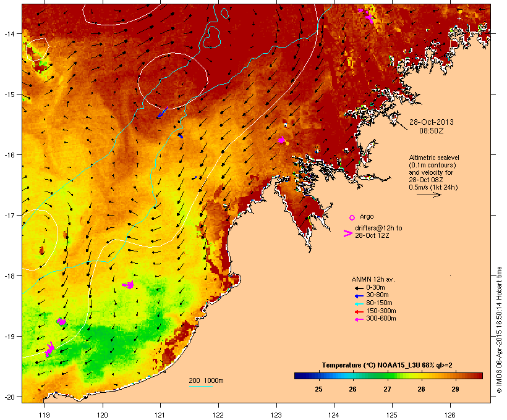
Task: Click the red 150-300m legend arrow
Action: coord(359,312)
